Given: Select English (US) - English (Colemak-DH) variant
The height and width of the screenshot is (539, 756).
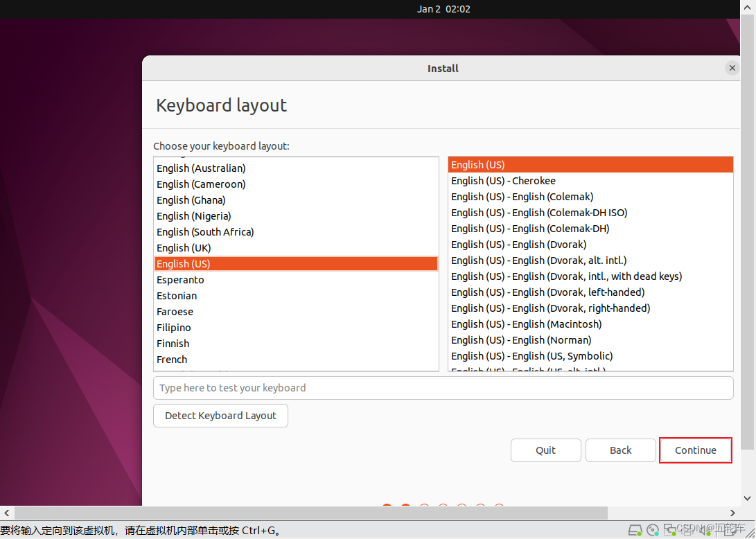Looking at the screenshot, I should pyautogui.click(x=590, y=229).
